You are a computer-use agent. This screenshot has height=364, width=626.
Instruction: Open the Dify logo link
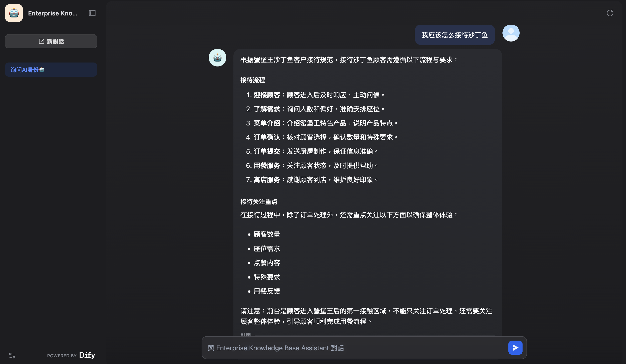tap(87, 355)
